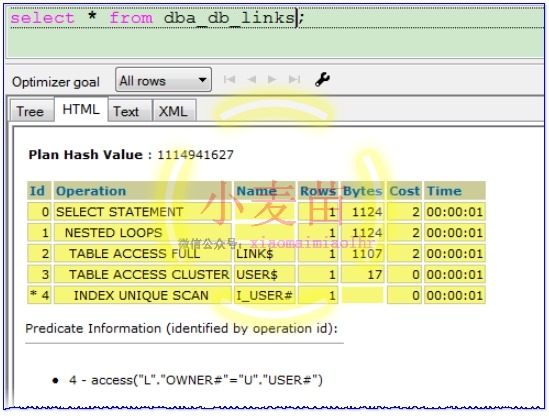Switch to the XML tab

(x=174, y=111)
